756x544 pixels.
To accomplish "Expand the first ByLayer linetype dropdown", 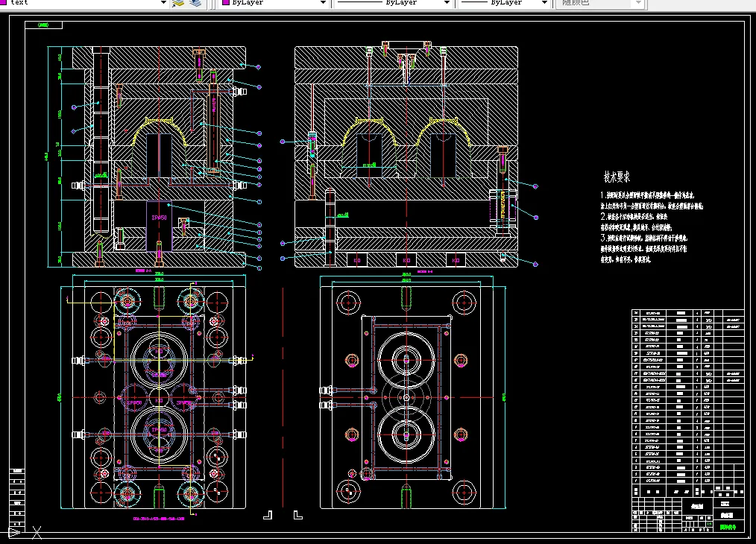I will click(x=447, y=3).
